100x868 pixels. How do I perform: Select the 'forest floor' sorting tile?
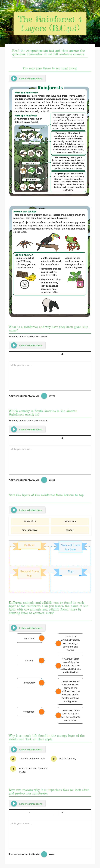[30, 521]
